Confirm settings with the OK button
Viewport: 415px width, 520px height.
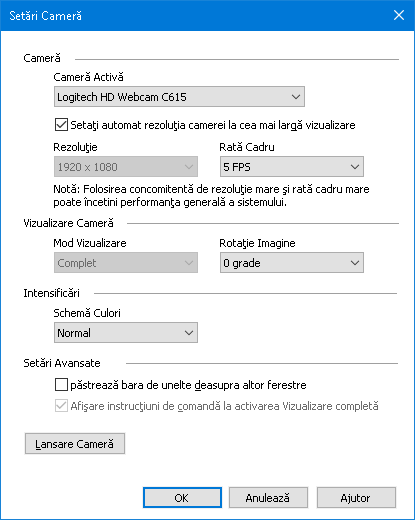(x=182, y=498)
